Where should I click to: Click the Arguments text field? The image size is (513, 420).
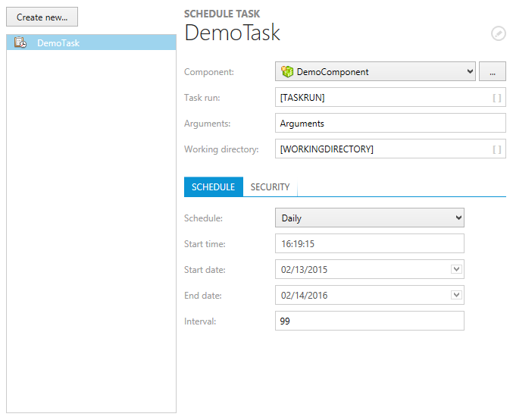click(389, 124)
